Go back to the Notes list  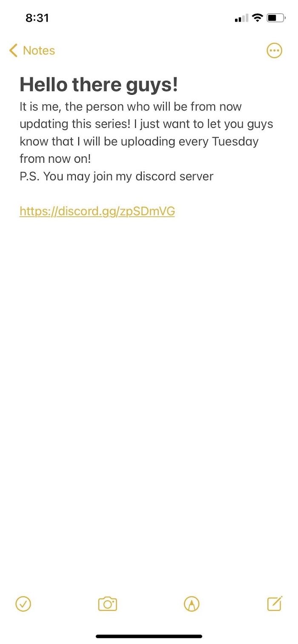[32, 51]
